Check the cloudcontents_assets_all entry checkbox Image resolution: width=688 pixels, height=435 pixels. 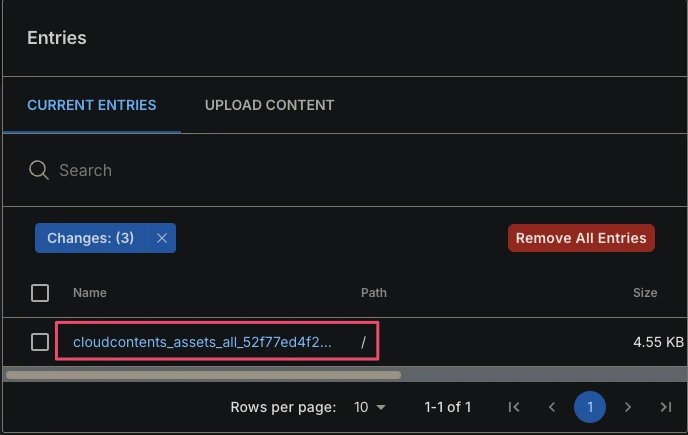coord(40,342)
